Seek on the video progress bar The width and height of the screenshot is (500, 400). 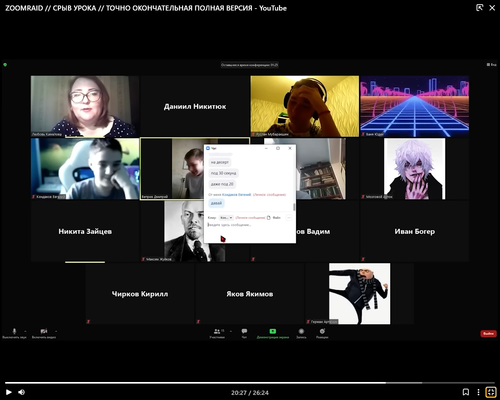click(x=250, y=383)
